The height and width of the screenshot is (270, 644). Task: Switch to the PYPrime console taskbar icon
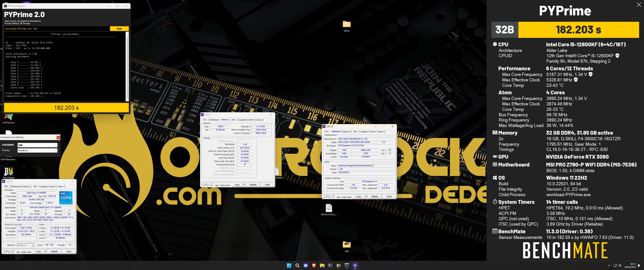(x=347, y=265)
